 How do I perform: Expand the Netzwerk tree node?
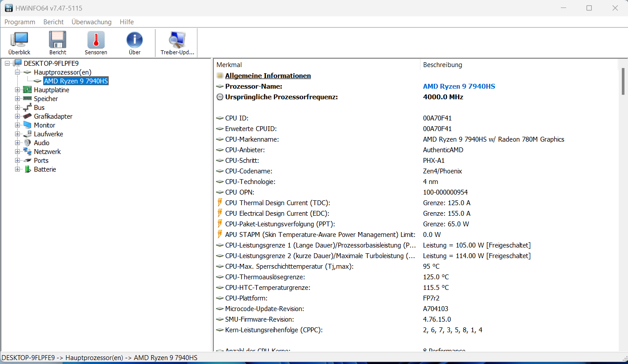point(18,151)
